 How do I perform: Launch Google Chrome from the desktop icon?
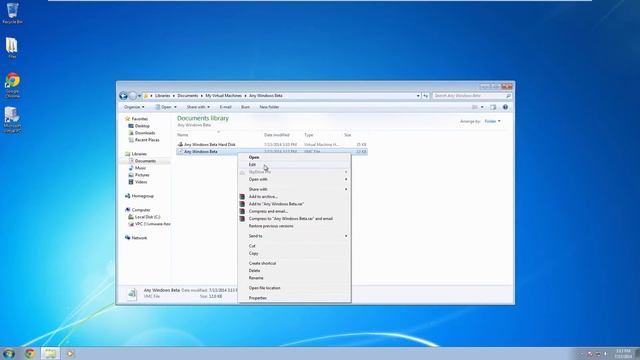click(12, 85)
